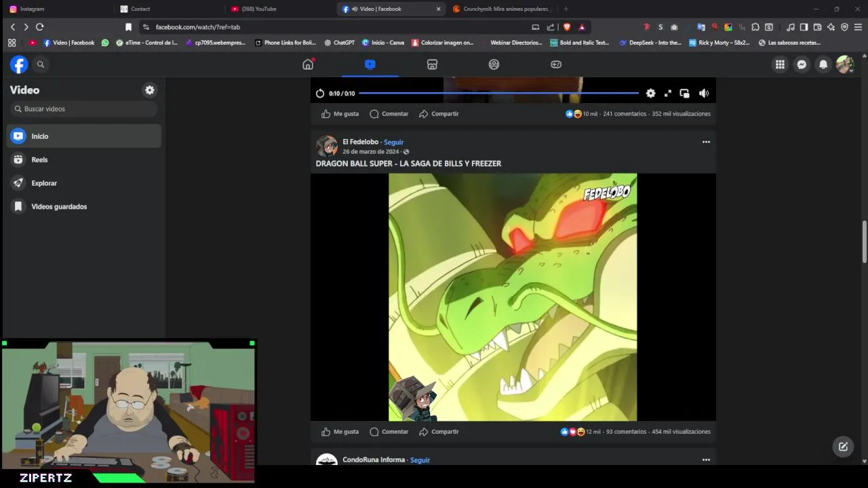Image resolution: width=868 pixels, height=488 pixels.
Task: Open CondoRuna Informa post options
Action: (706, 460)
